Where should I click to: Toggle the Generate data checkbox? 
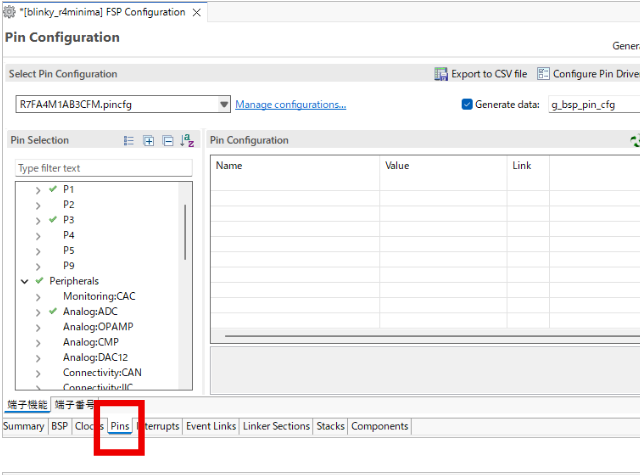467,104
